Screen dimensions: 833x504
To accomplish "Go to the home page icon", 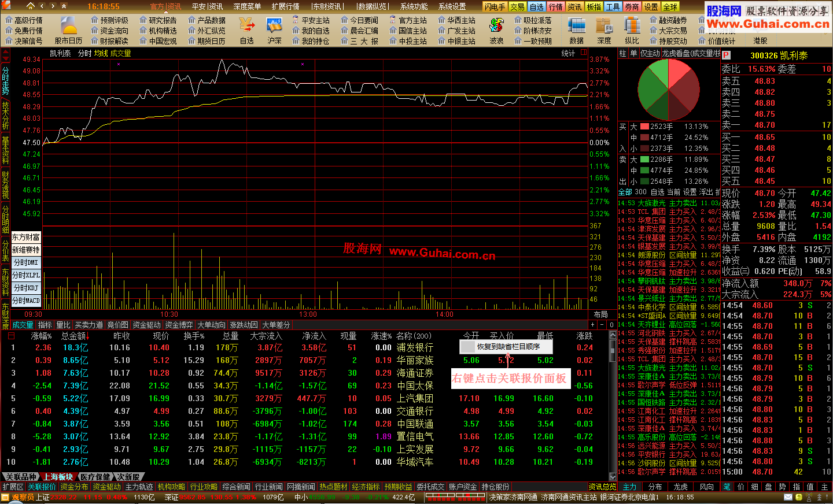I will 30,6.
